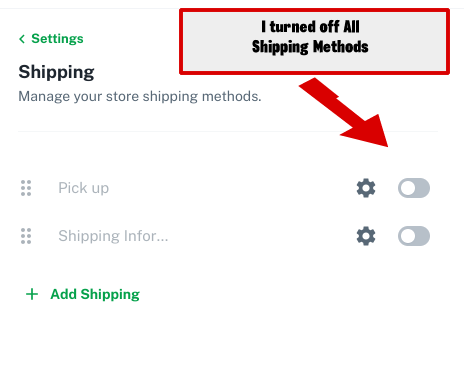Open the gear settings for Shipping Infor...
464x378 pixels.
pyautogui.click(x=366, y=236)
